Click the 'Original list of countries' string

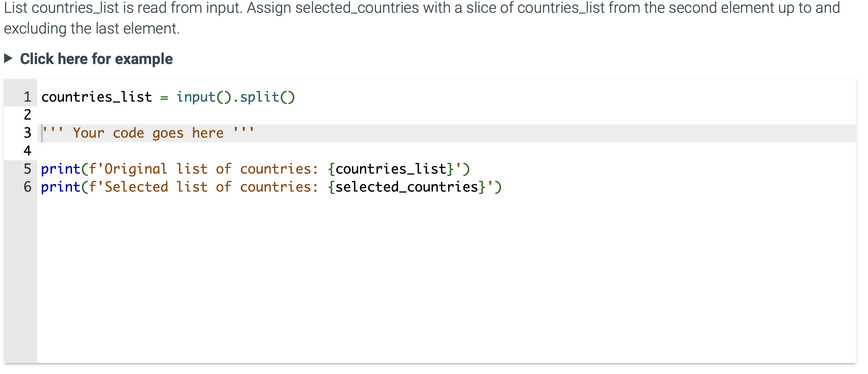[x=211, y=169]
